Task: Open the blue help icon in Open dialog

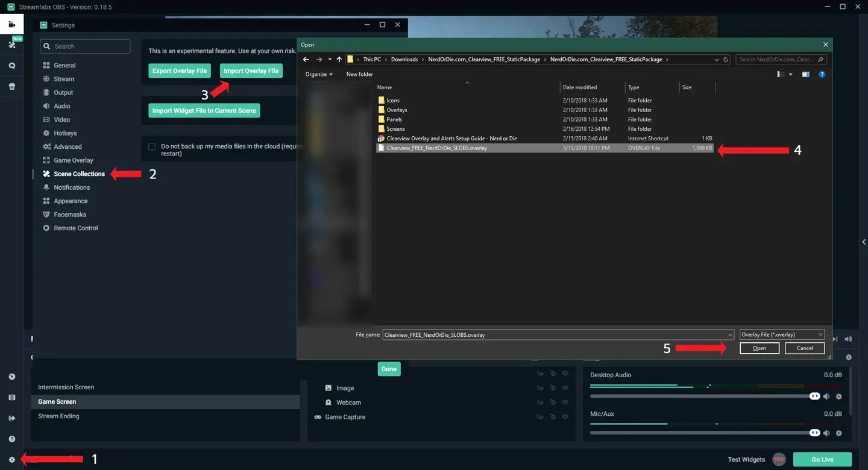Action: coord(822,74)
